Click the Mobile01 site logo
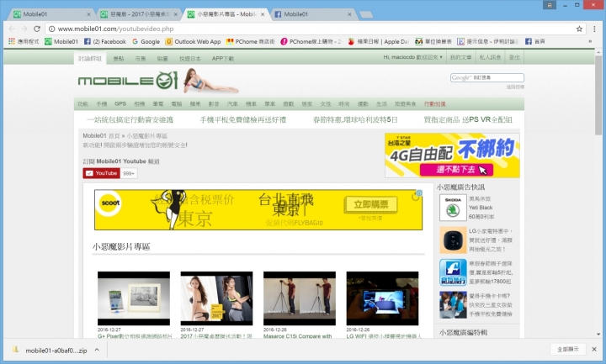 pyautogui.click(x=128, y=81)
